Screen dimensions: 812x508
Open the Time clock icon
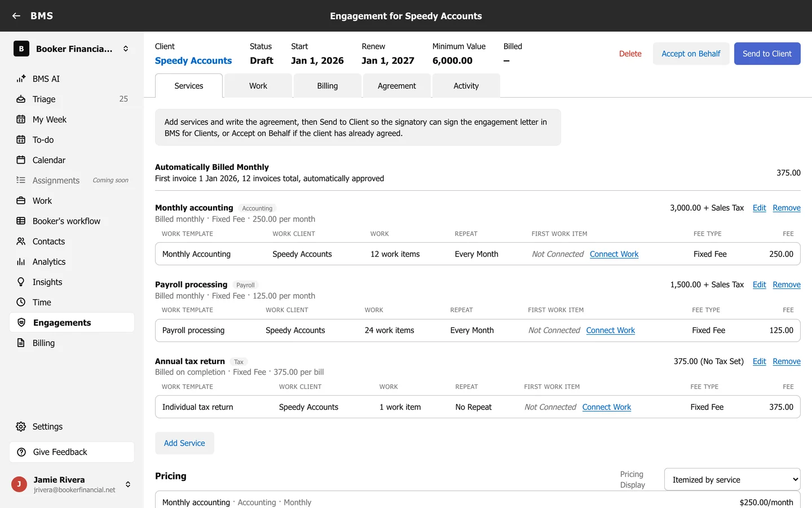21,303
